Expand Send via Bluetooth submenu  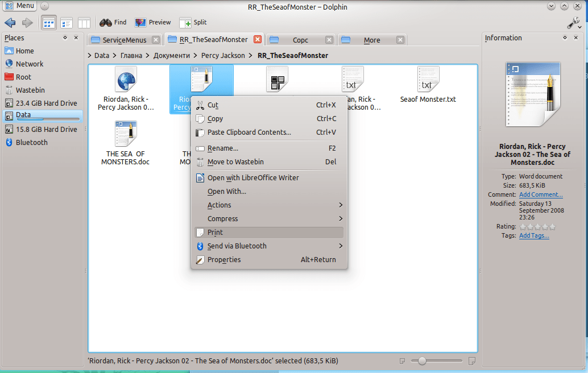click(x=269, y=246)
